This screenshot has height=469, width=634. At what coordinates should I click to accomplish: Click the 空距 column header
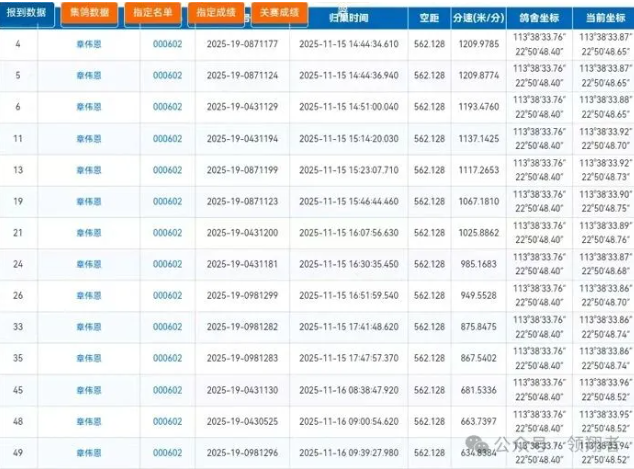pyautogui.click(x=429, y=19)
